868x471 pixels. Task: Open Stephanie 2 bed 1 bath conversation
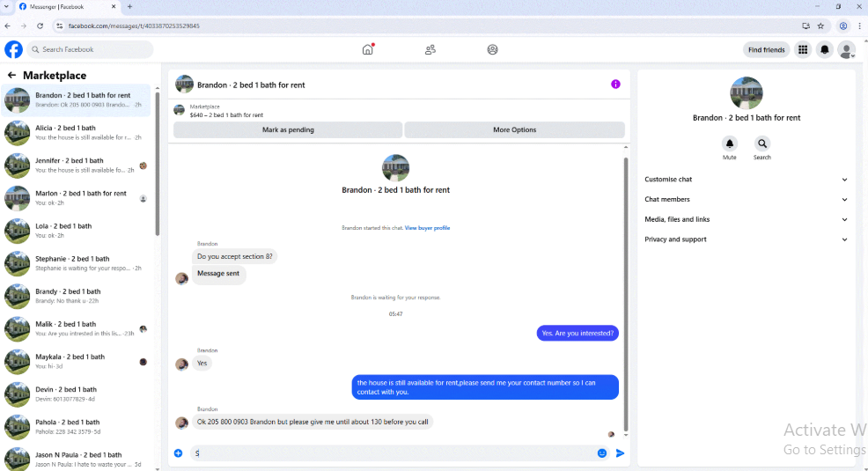tap(76, 263)
